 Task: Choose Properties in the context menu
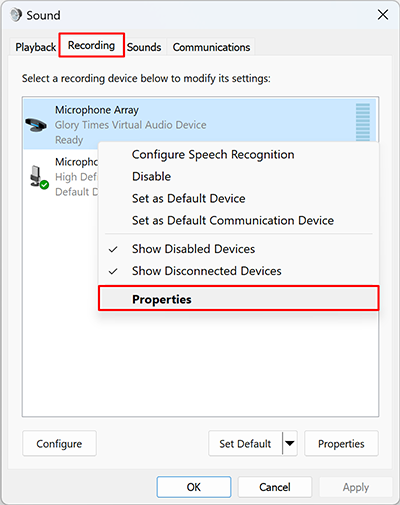tap(239, 299)
